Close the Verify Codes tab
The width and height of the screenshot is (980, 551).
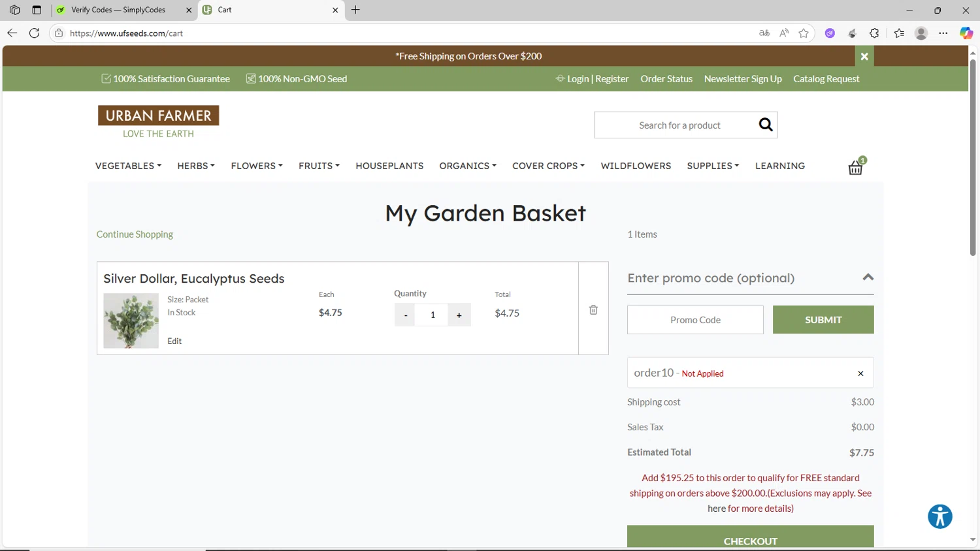[189, 10]
